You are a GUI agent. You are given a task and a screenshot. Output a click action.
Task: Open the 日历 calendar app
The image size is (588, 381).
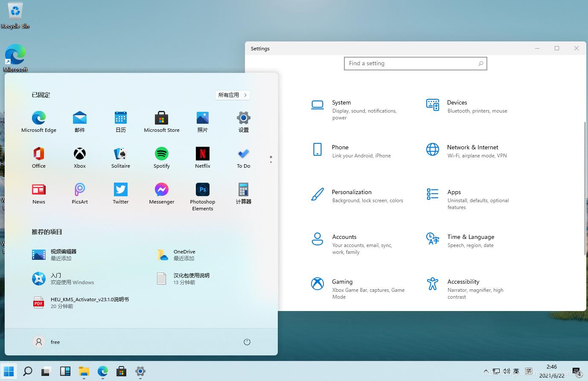point(121,122)
